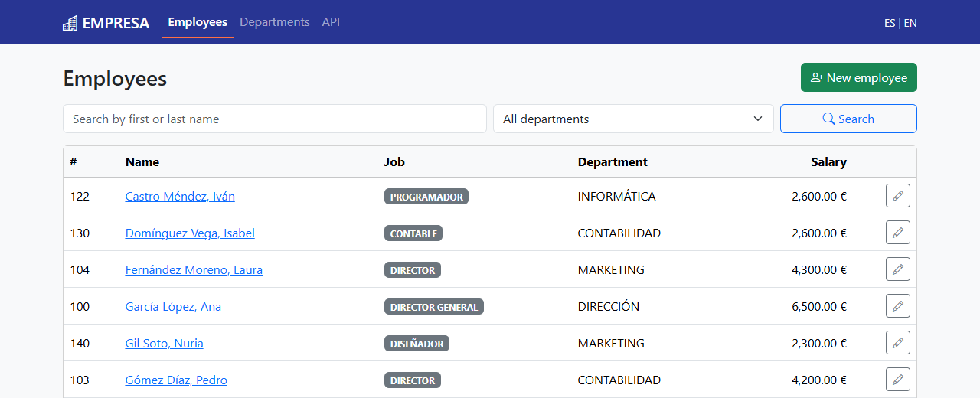Click the Department column header

click(x=612, y=161)
